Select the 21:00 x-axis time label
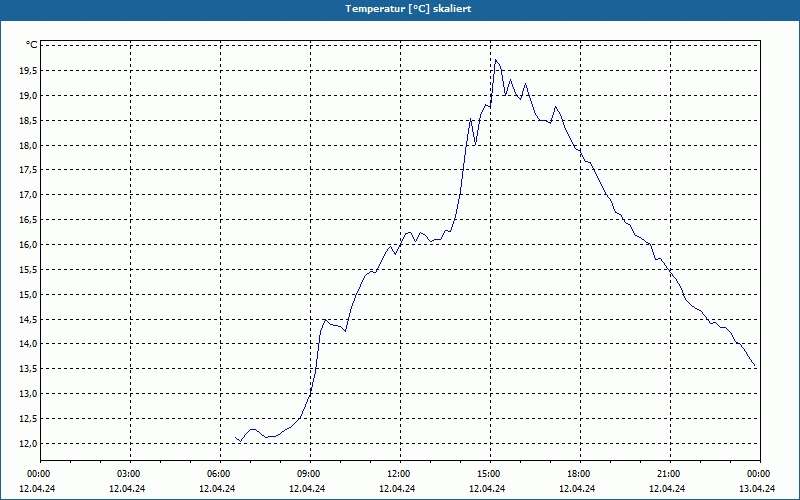Image resolution: width=800 pixels, height=500 pixels. 667,473
